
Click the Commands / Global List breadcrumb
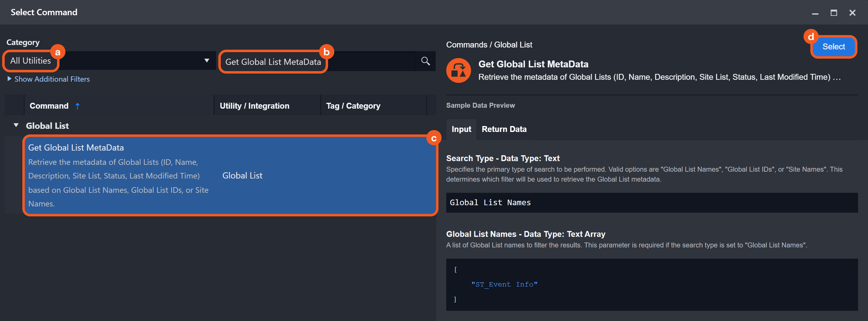(x=489, y=45)
